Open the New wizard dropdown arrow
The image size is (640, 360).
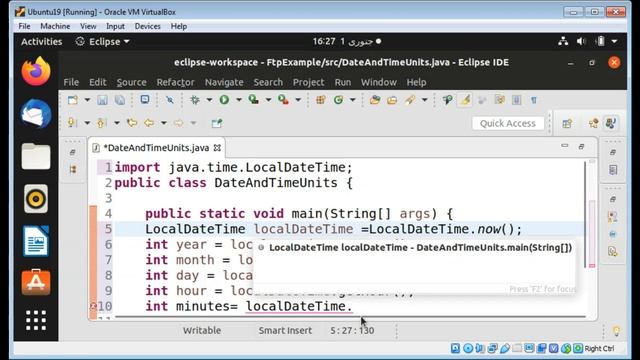pos(87,100)
